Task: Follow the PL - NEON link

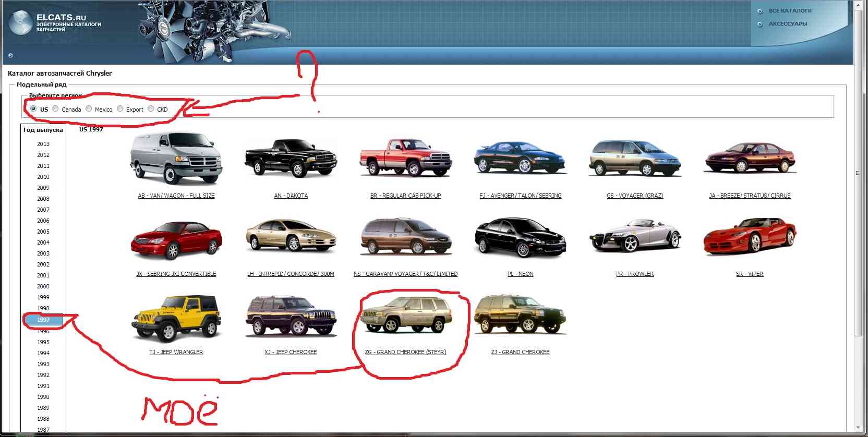Action: point(521,274)
